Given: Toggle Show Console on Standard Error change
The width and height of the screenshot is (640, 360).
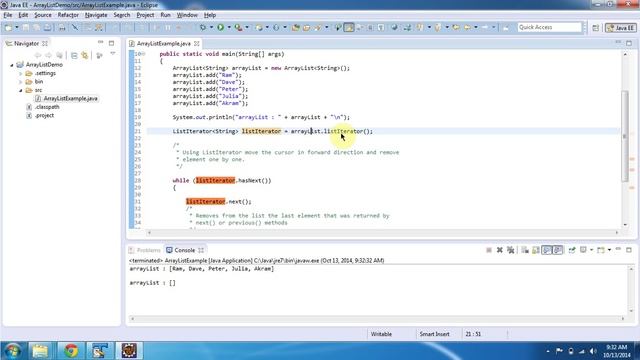Looking at the screenshot, I should coord(558,250).
